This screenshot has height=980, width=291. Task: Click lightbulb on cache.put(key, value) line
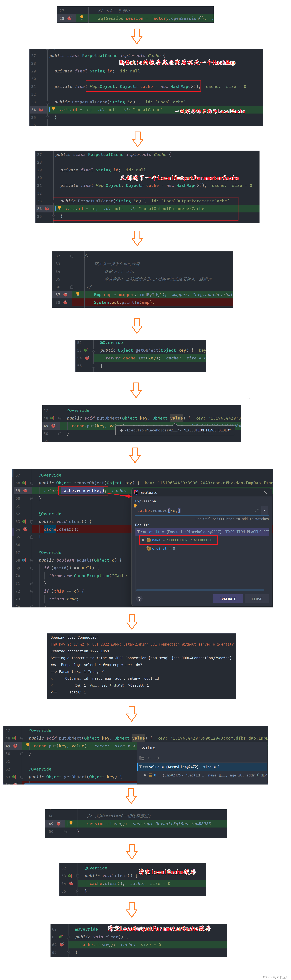point(28,745)
